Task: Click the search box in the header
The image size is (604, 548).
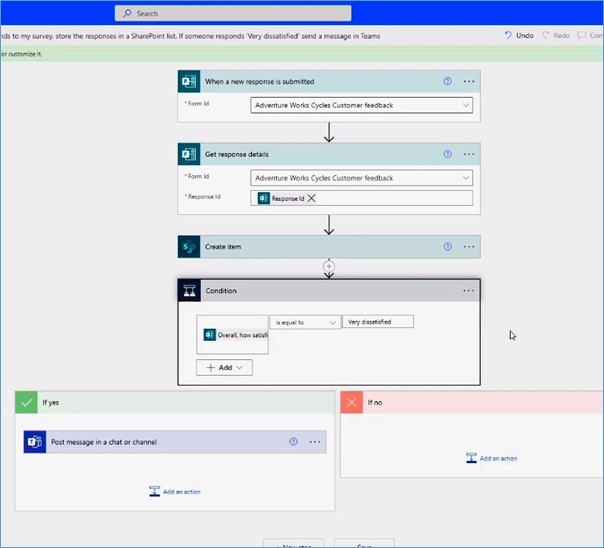Action: click(x=233, y=13)
